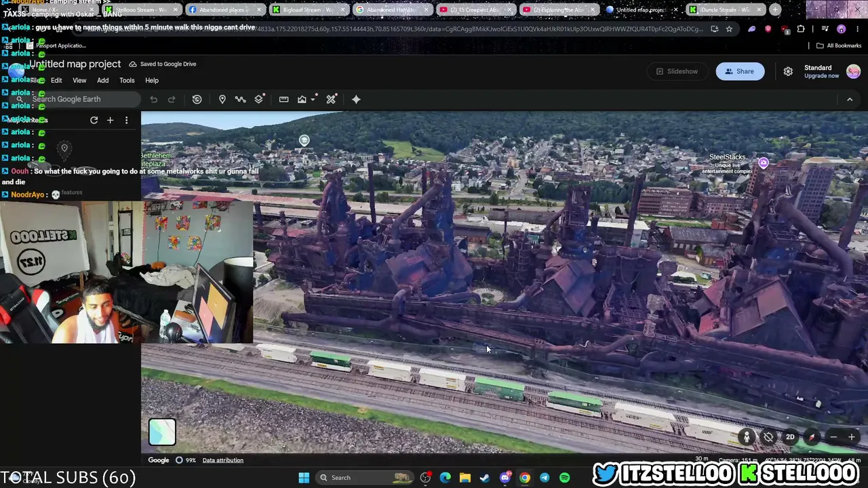The image size is (868, 488).
Task: Select the Measure ruler tool
Action: (283, 100)
